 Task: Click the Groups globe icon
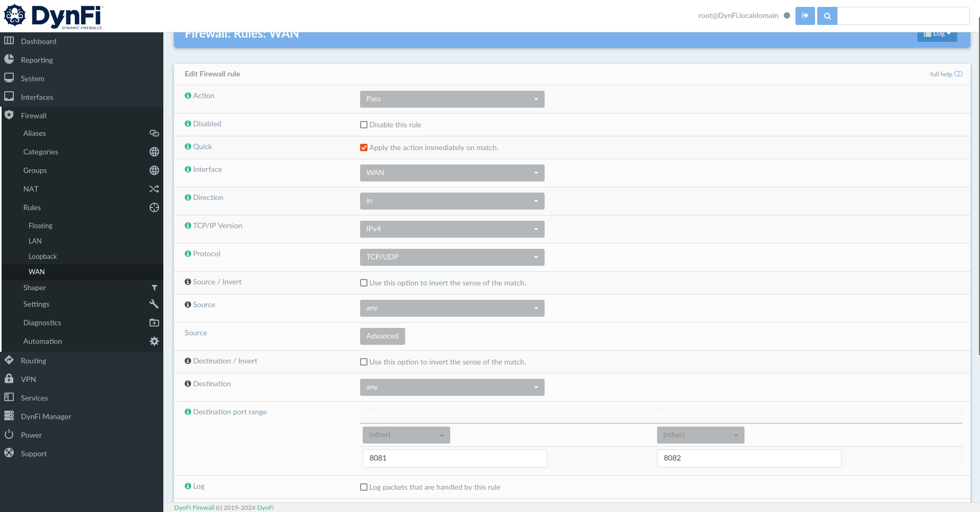(154, 170)
